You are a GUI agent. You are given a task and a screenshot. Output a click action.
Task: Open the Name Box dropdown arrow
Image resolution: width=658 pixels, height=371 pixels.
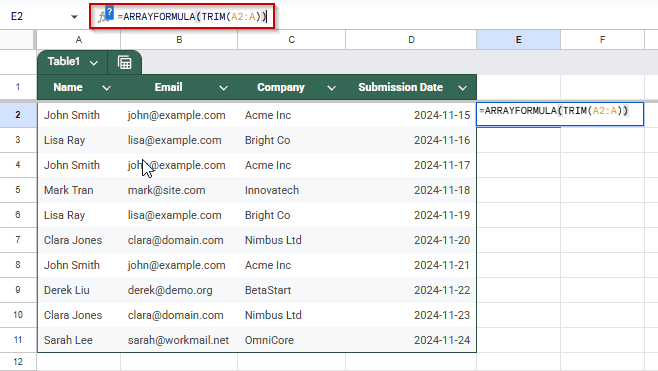(x=74, y=17)
